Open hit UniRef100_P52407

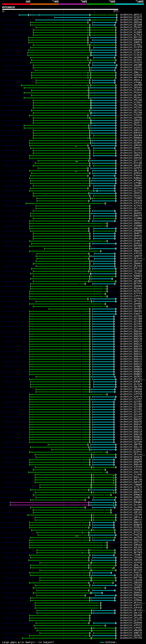tap(131, 27)
